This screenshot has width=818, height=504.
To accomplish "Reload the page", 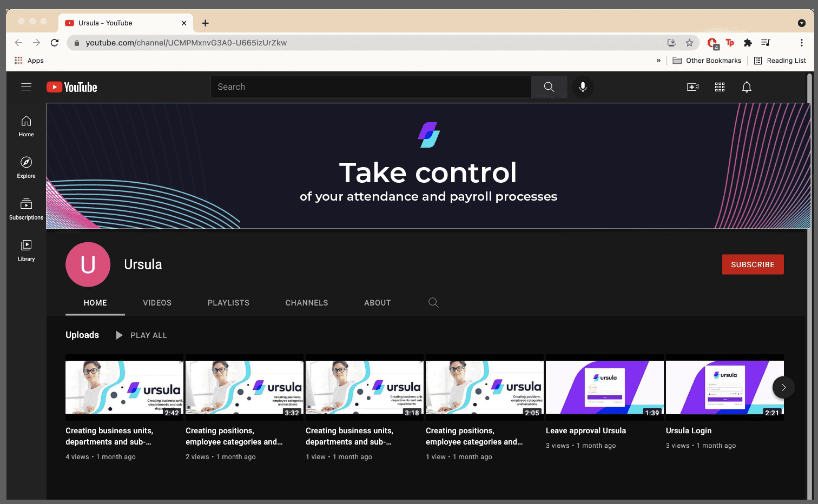I will [54, 43].
